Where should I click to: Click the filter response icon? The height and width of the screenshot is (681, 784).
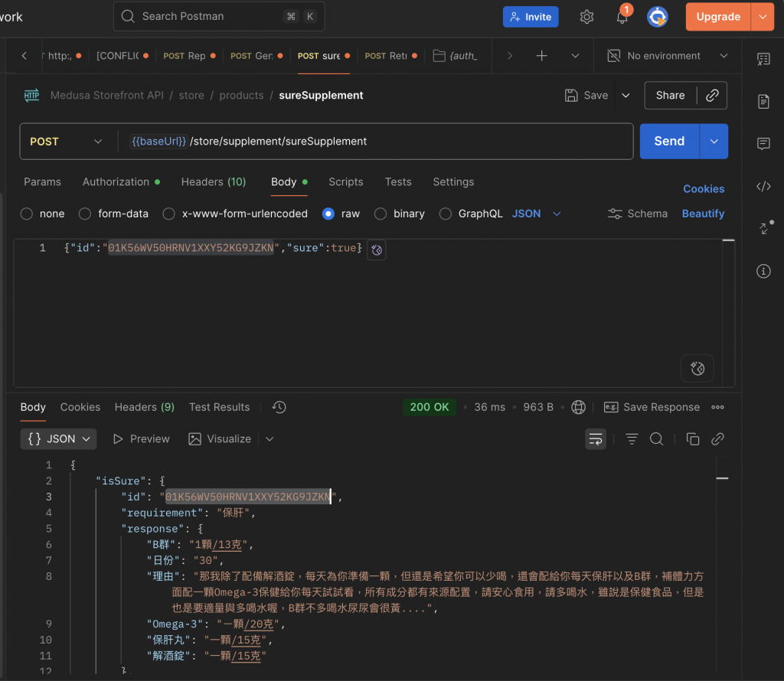pos(632,439)
